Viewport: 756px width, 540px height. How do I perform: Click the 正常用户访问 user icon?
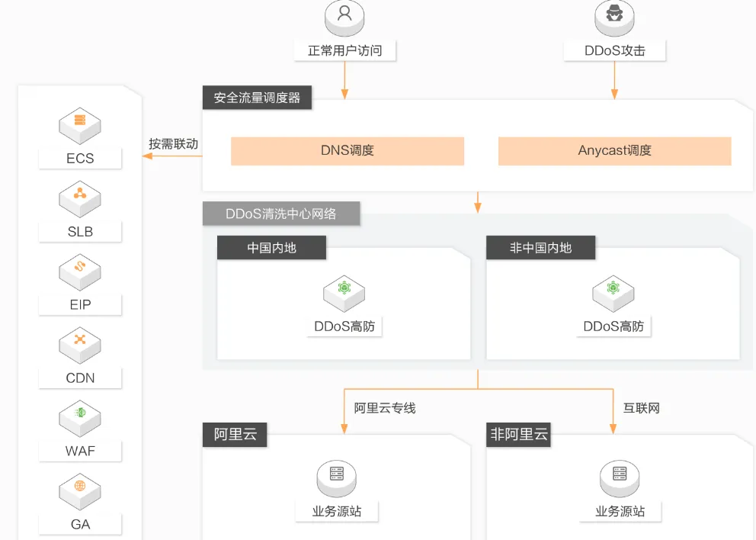[344, 17]
